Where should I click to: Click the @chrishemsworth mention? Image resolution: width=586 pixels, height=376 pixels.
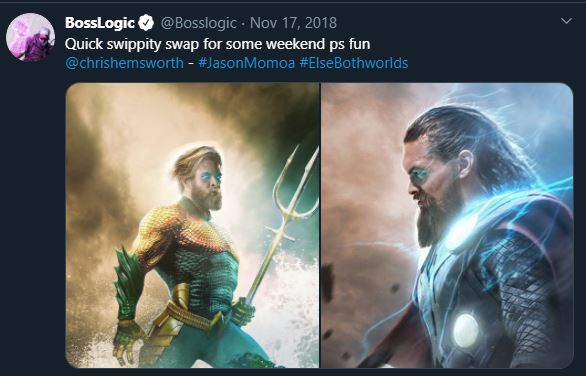click(124, 63)
